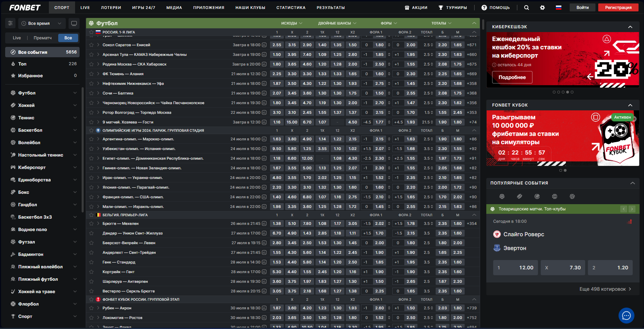Click the display layout monitor icon
644x329 pixels.
pos(74,23)
